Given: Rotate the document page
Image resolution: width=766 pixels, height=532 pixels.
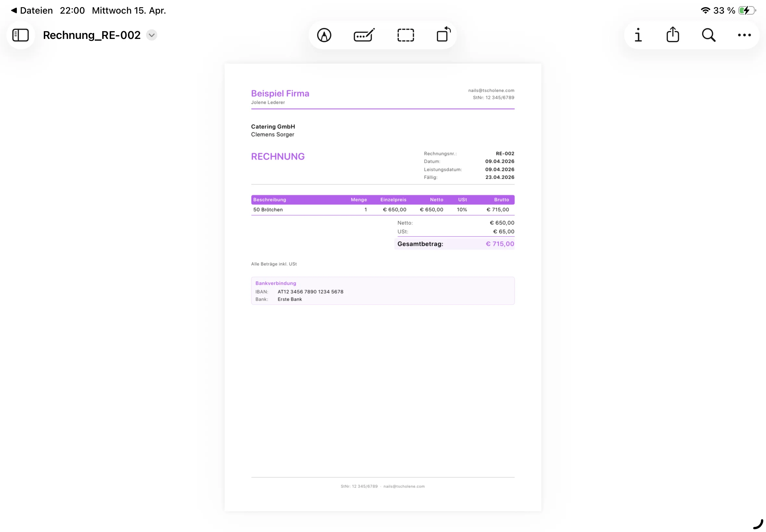Looking at the screenshot, I should (443, 35).
